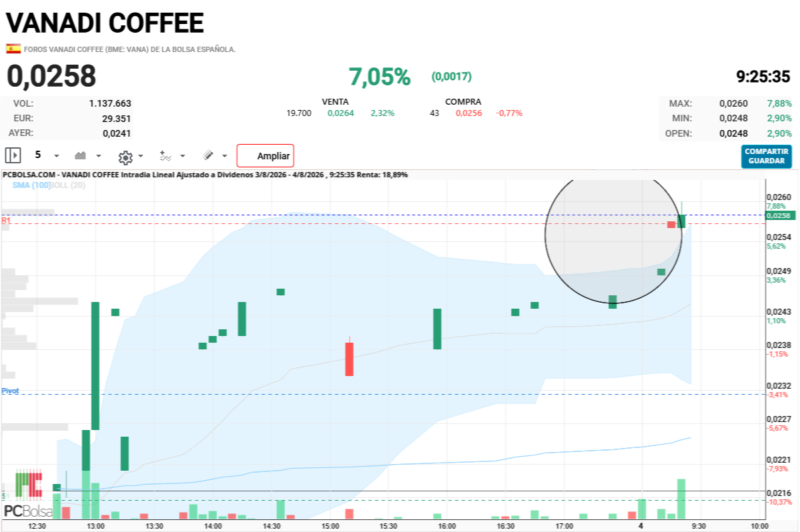Click the -10,37% axis percentage label

click(x=780, y=502)
